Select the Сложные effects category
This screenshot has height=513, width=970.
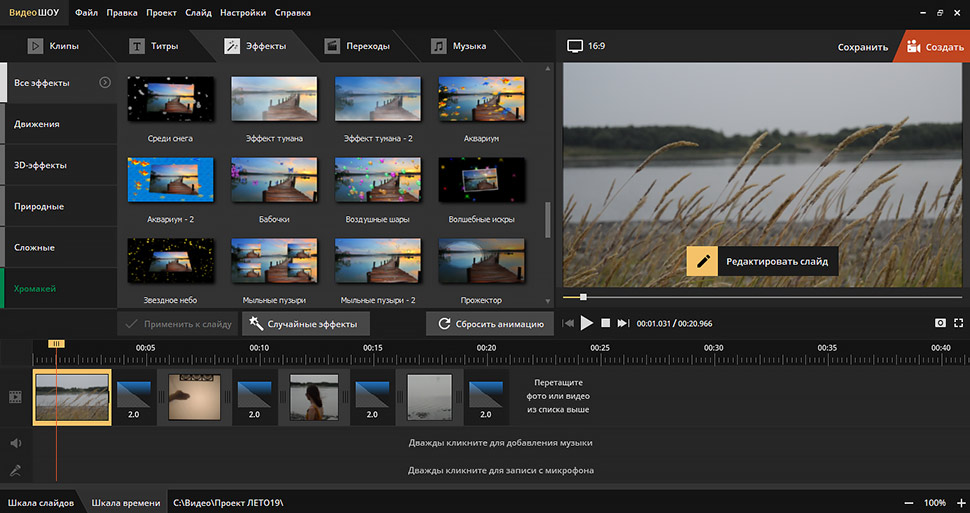click(x=59, y=248)
